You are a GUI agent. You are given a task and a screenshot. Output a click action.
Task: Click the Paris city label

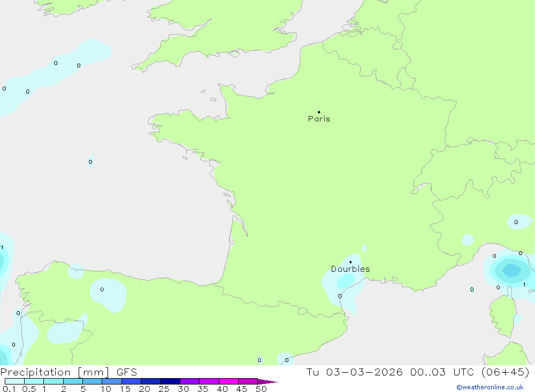tap(319, 119)
